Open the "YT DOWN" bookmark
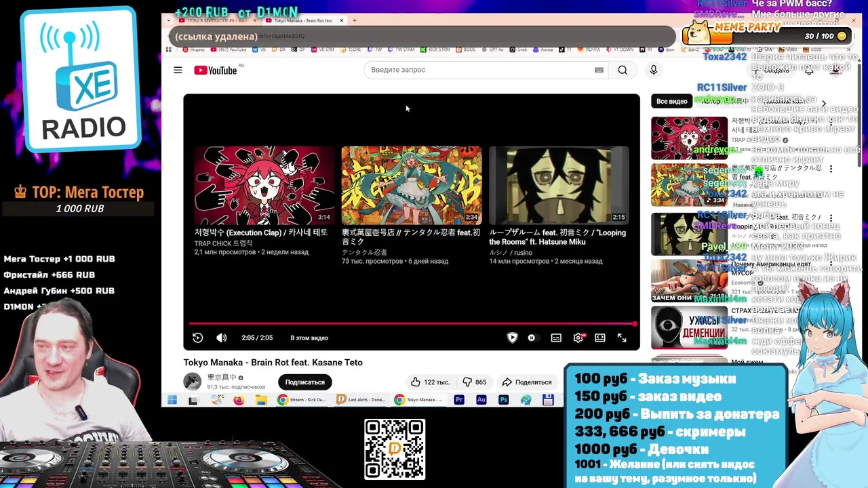The height and width of the screenshot is (488, 868). click(620, 49)
